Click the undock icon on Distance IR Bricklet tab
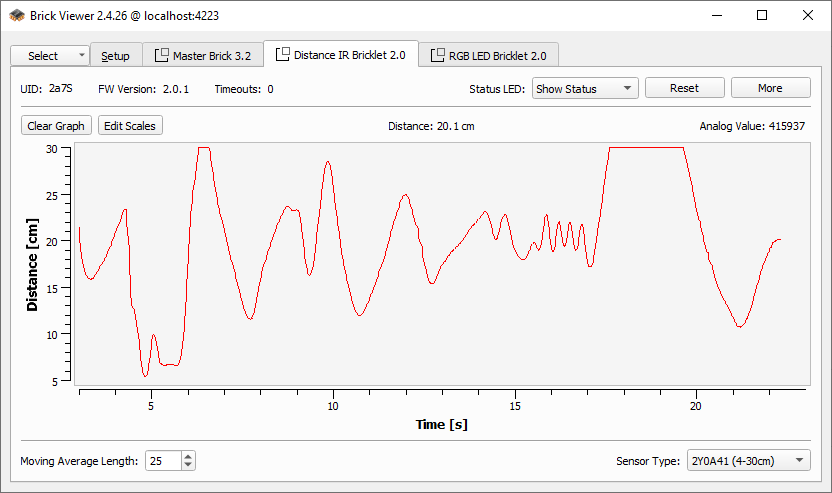Image resolution: width=832 pixels, height=493 pixels. coord(283,55)
